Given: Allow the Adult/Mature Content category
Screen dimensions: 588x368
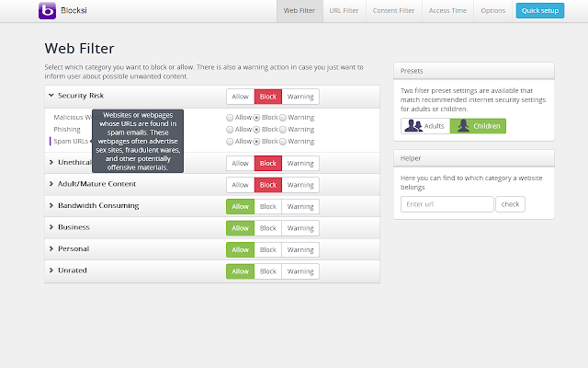Looking at the screenshot, I should coord(240,185).
